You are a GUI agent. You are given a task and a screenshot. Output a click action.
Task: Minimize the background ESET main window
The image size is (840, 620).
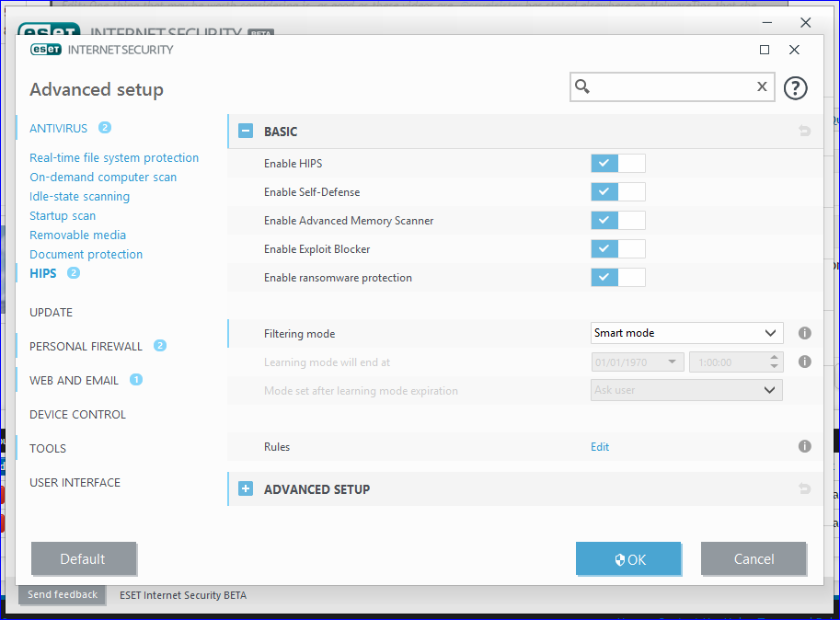767,22
